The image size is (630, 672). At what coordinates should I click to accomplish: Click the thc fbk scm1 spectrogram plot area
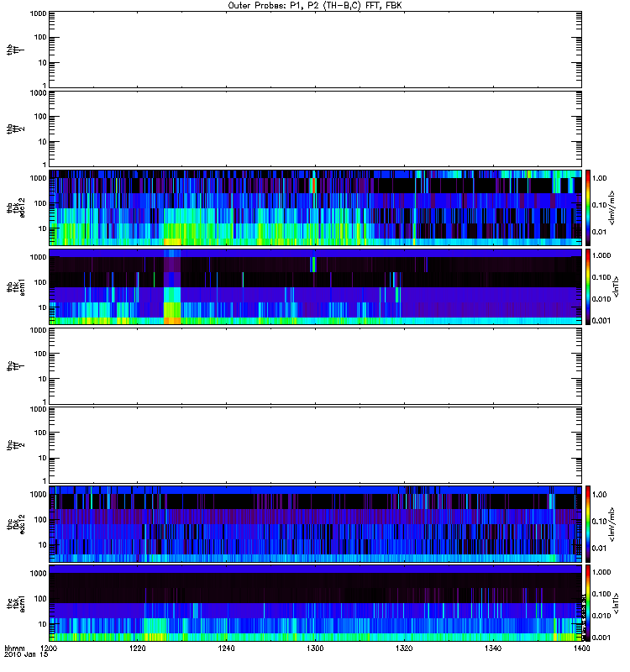315,603
